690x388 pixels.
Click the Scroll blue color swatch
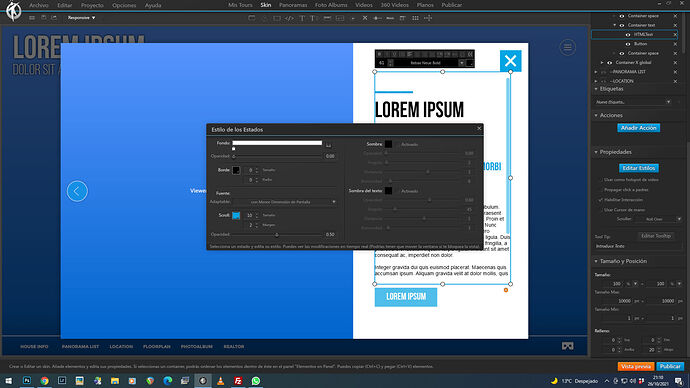(236, 215)
